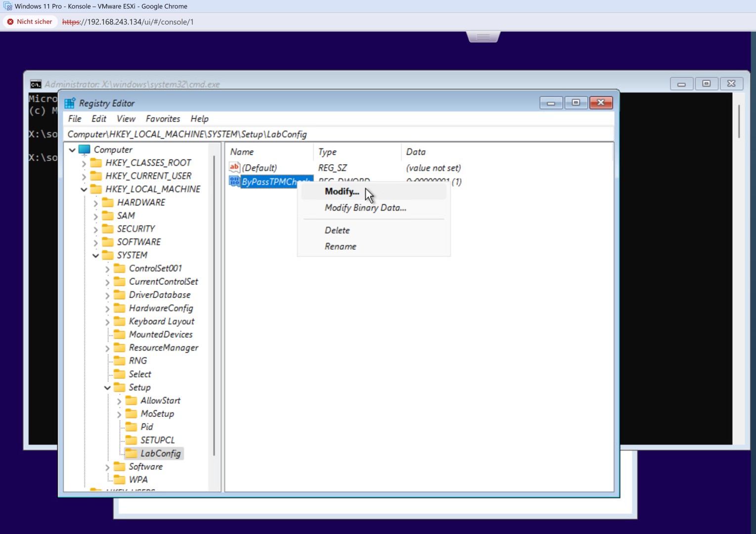Open the VMware console toolbar handle
756x534 pixels.
[484, 37]
